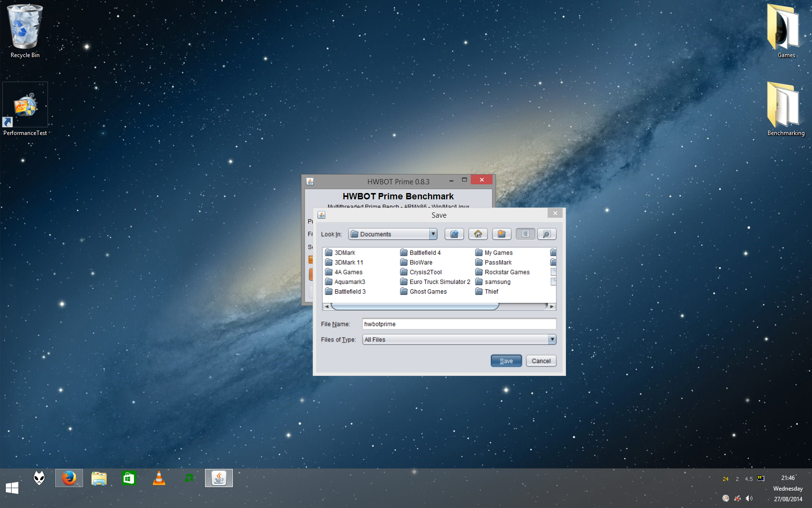Open the Recycle Bin desktop icon
This screenshot has height=508, width=812.
tap(25, 31)
